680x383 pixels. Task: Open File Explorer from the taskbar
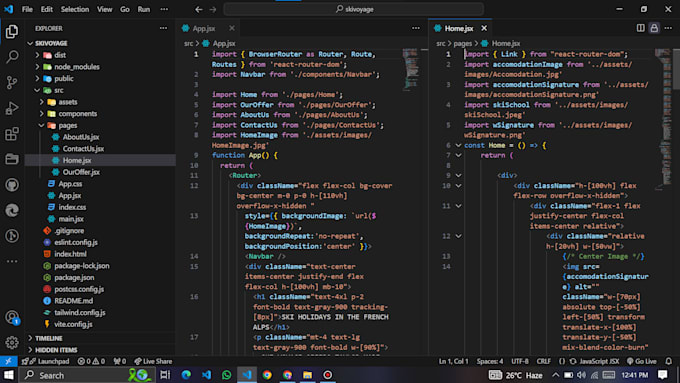(307, 375)
